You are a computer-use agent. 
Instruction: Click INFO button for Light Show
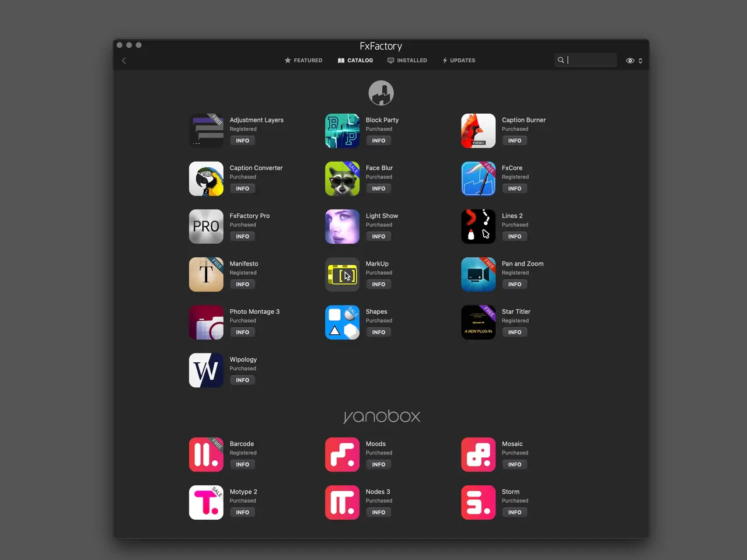tap(379, 236)
